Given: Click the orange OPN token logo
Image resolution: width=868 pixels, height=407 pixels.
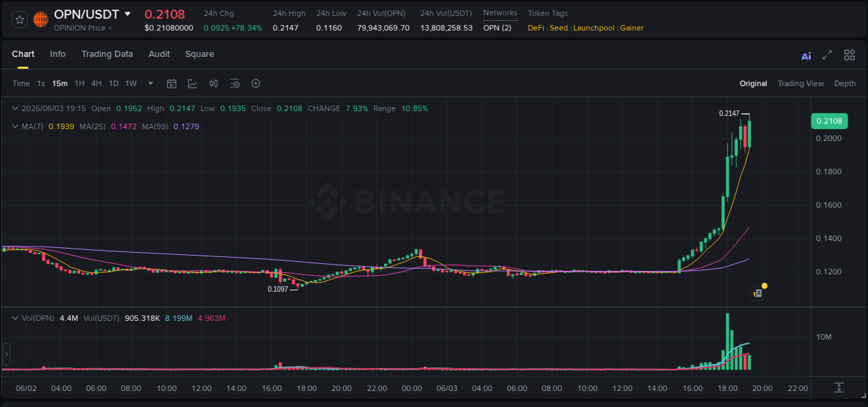Looking at the screenshot, I should [x=41, y=19].
